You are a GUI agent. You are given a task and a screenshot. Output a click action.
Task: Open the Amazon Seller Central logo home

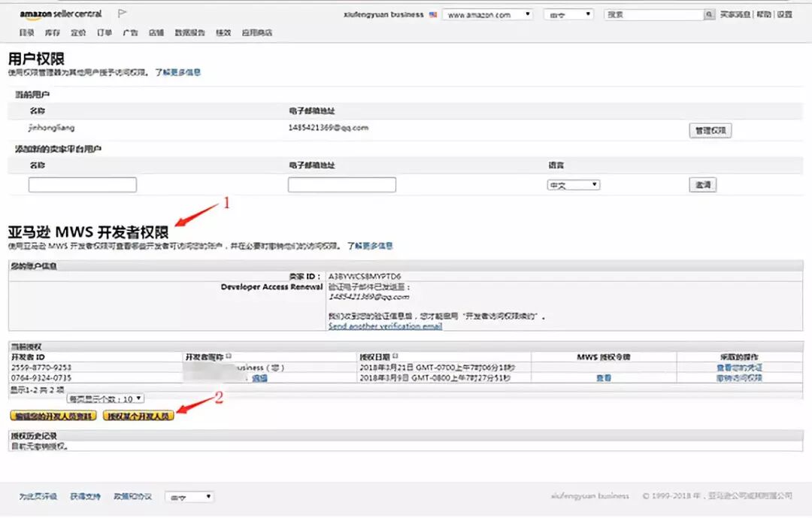point(61,14)
